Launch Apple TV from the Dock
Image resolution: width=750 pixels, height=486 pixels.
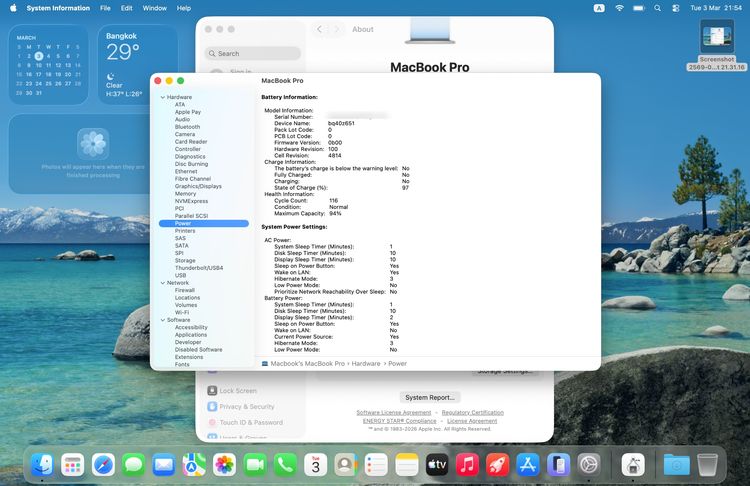pyautogui.click(x=437, y=464)
